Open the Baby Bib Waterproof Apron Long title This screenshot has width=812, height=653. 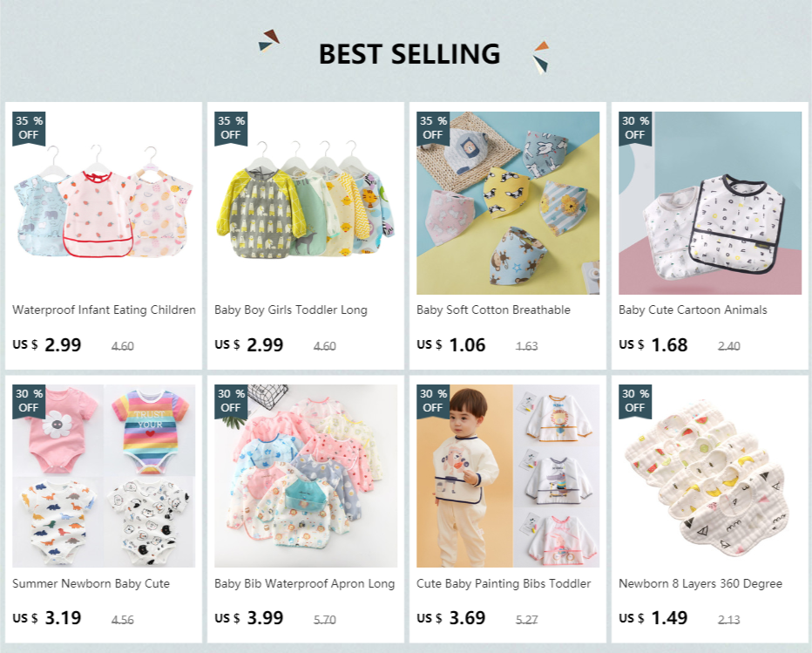[x=305, y=583]
